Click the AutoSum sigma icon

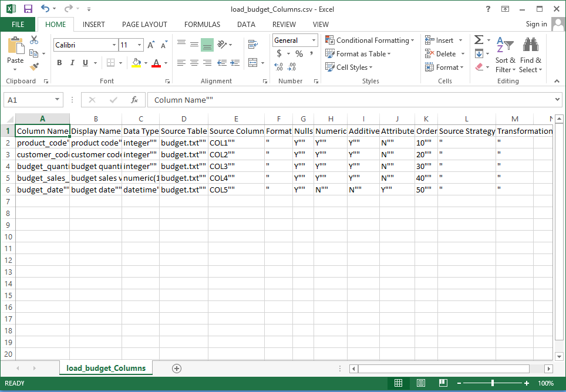click(479, 40)
